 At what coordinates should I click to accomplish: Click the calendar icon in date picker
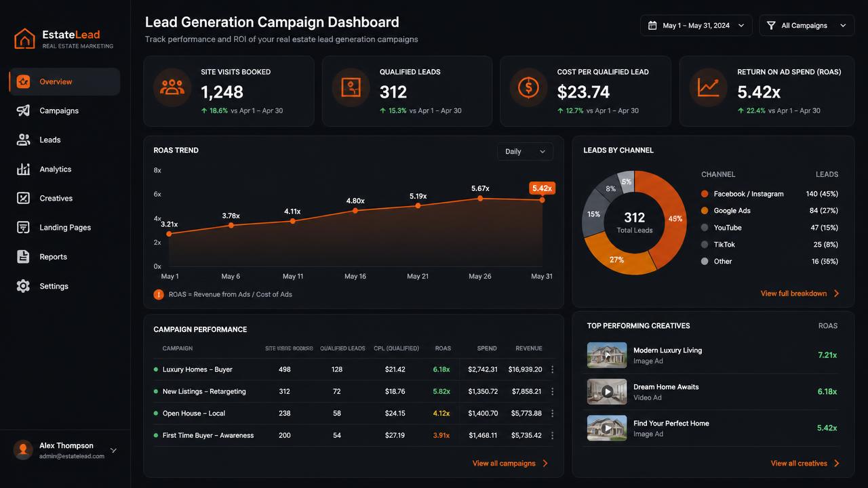652,25
